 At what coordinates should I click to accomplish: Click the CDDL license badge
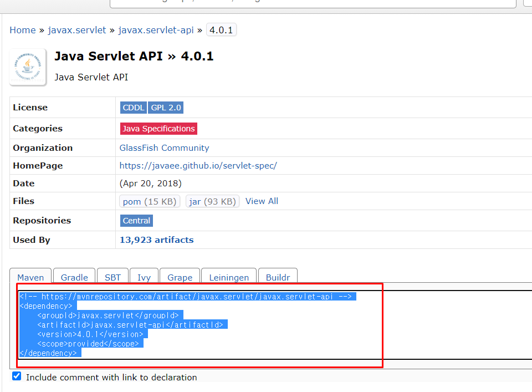point(134,108)
